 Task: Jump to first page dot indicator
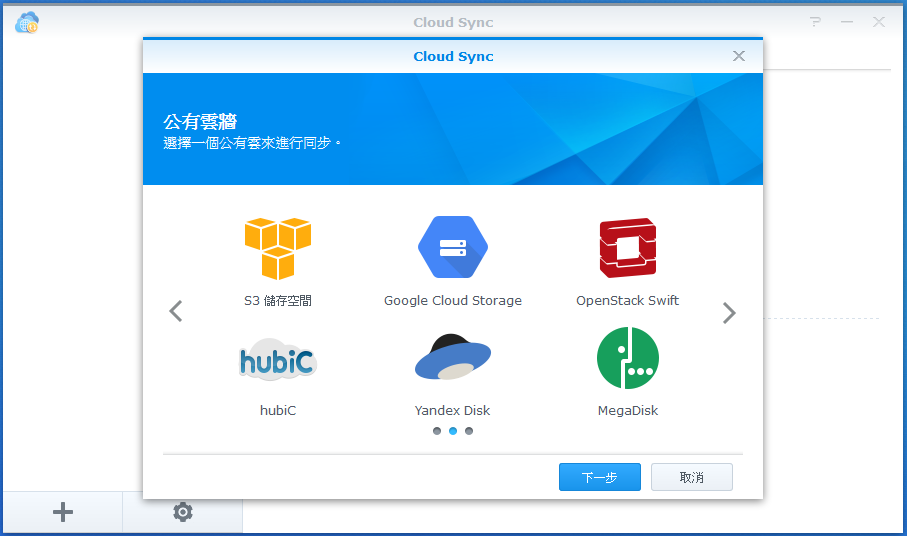click(x=437, y=431)
